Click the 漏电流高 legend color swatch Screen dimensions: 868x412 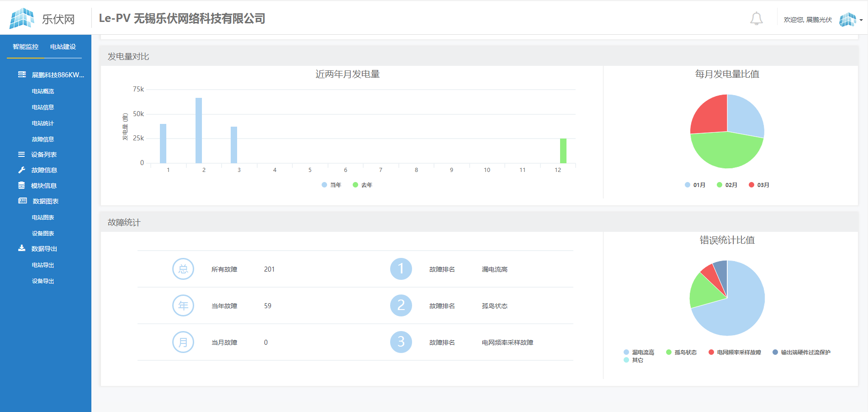[x=626, y=353]
